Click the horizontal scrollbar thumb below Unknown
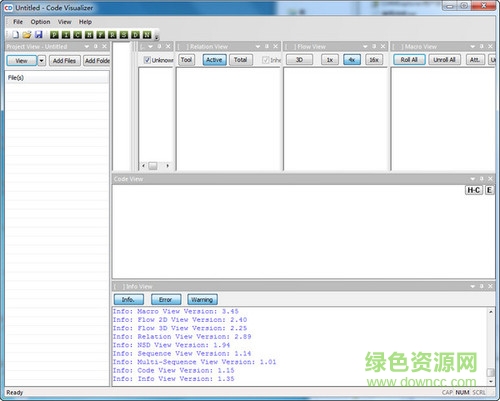 tap(153, 165)
